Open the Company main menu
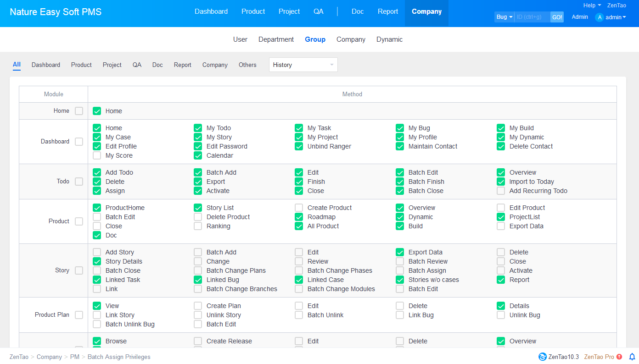This screenshot has height=364, width=639. tap(427, 11)
